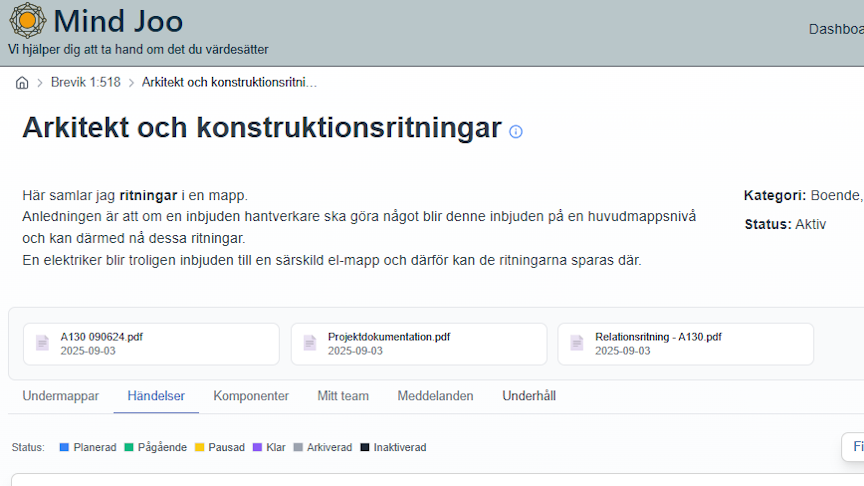The width and height of the screenshot is (864, 486).
Task: Switch to the Undermappar tab
Action: (x=61, y=396)
